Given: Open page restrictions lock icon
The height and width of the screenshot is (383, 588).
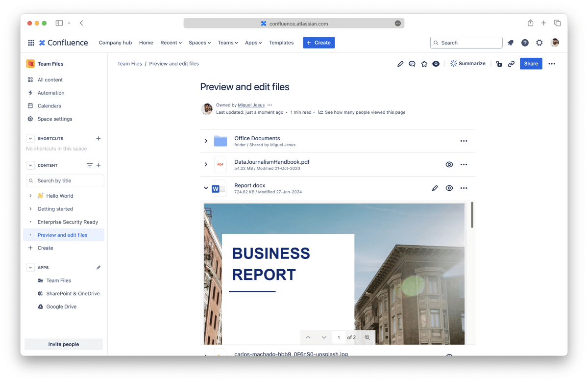Looking at the screenshot, I should [499, 64].
